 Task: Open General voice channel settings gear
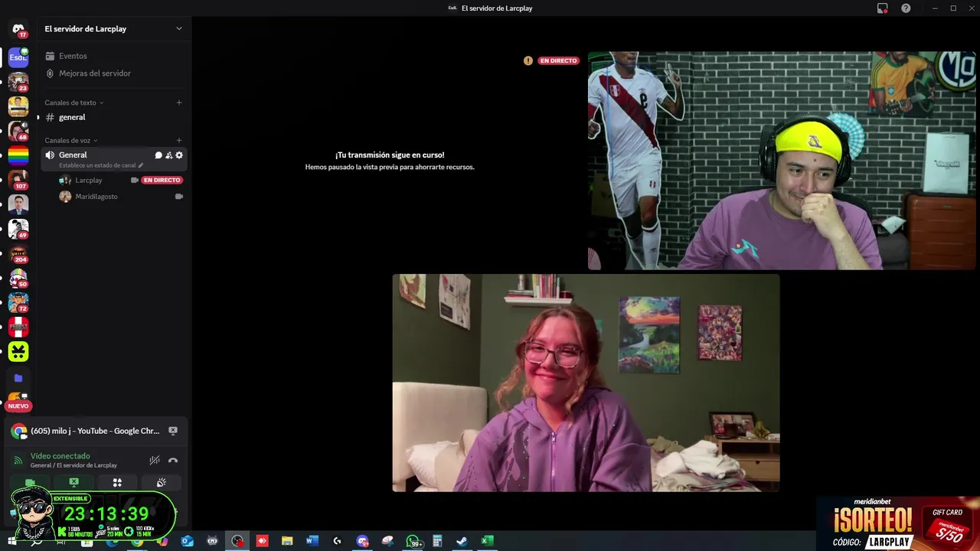[x=179, y=155]
